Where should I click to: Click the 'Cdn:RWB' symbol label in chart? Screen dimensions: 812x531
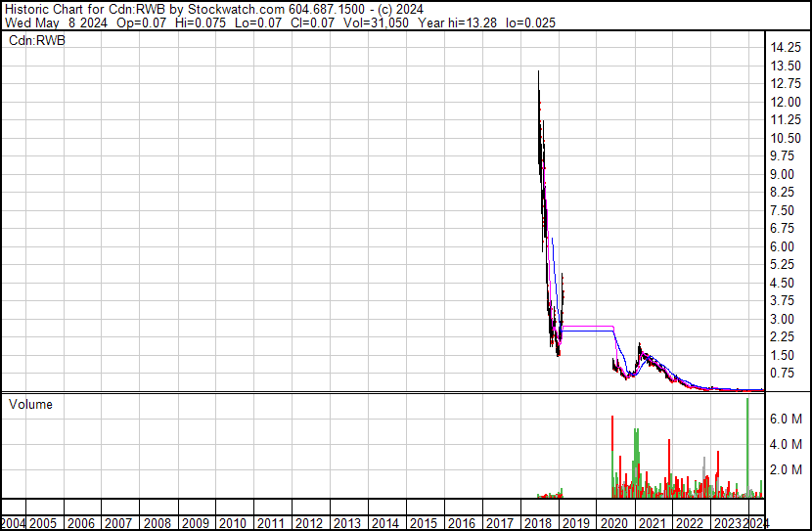pos(37,40)
